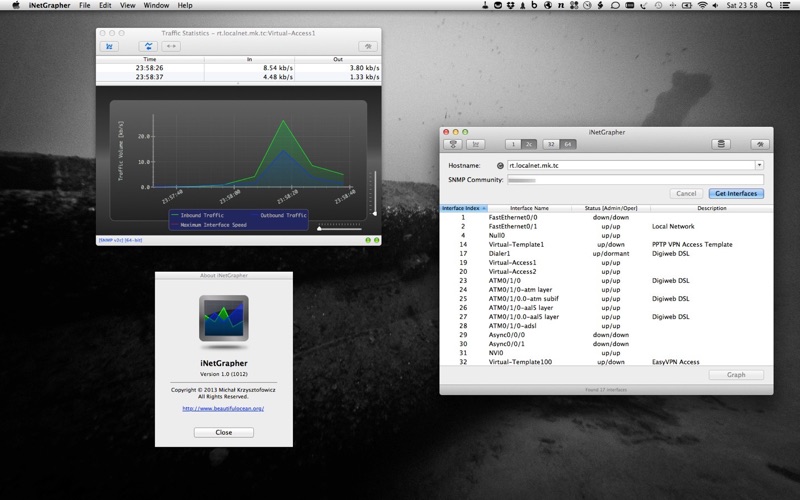The height and width of the screenshot is (500, 800).
Task: Select 64-bit counters toggle
Action: click(x=567, y=144)
